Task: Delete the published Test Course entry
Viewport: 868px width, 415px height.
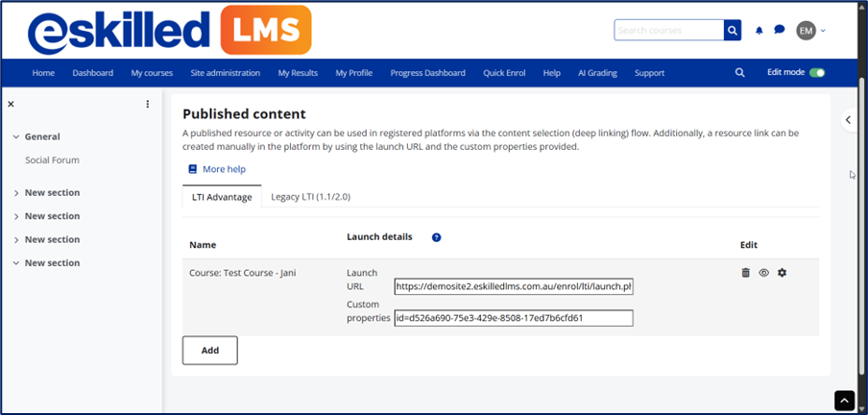Action: coord(746,273)
